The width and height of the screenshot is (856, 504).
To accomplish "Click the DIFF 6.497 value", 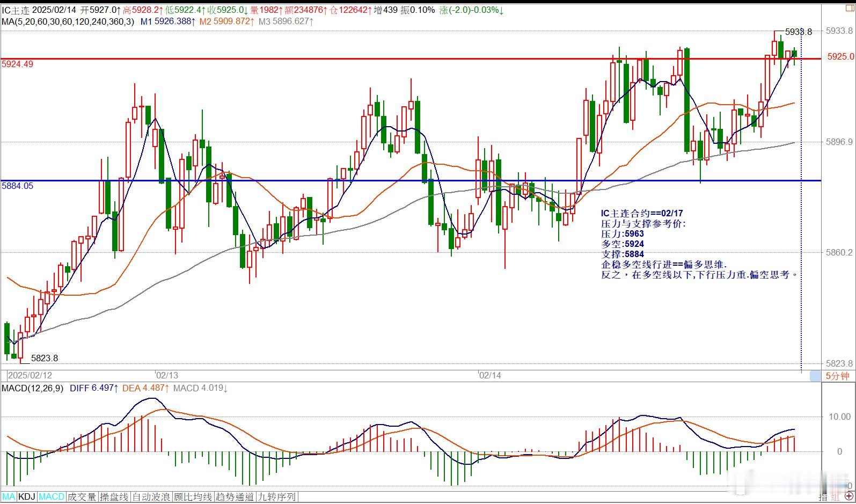I will (94, 388).
